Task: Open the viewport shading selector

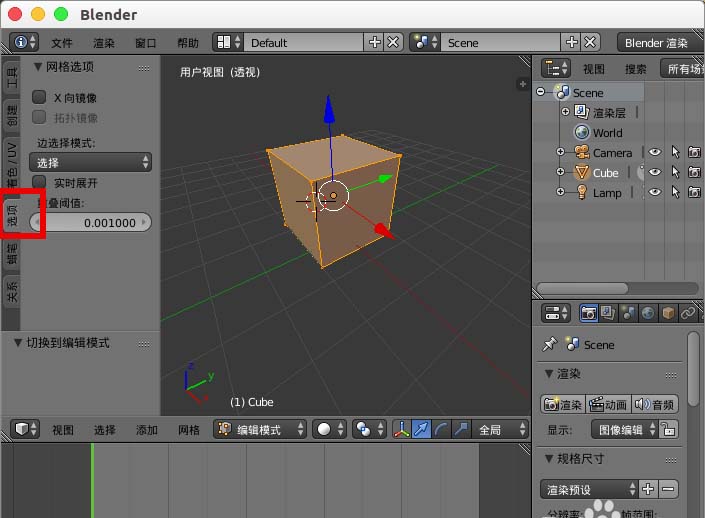Action: [330, 429]
